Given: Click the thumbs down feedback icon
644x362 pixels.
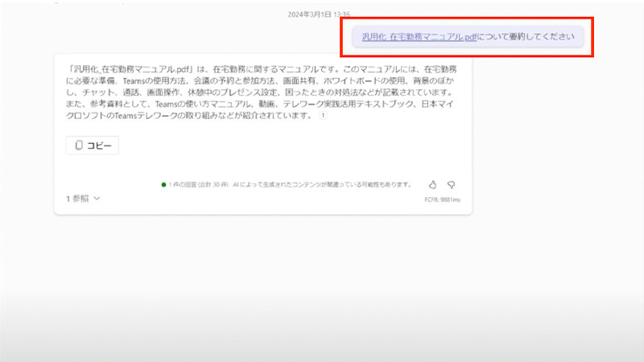Looking at the screenshot, I should (x=451, y=184).
